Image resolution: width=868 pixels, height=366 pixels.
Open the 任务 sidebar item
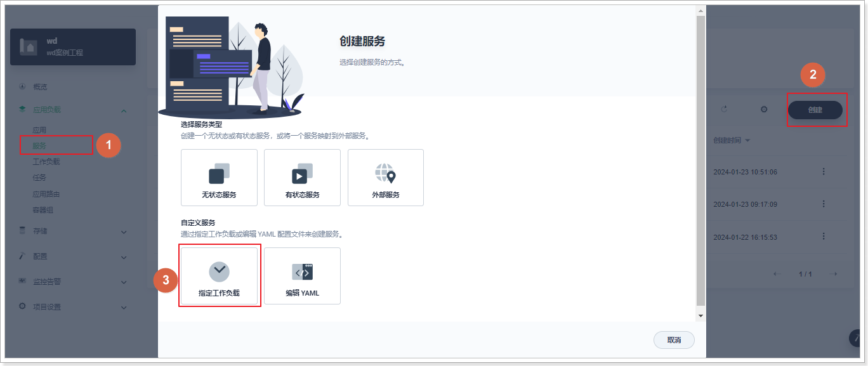(x=39, y=178)
